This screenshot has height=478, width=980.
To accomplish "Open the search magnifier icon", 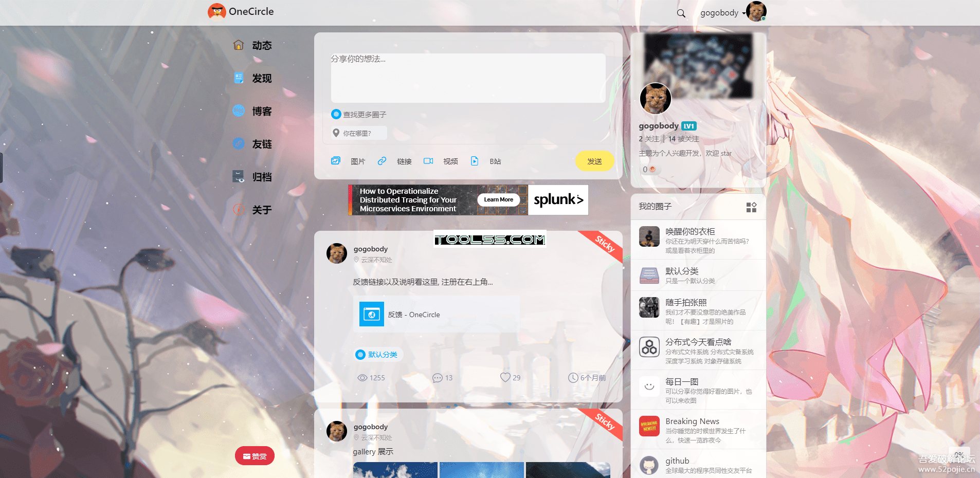I will tap(681, 13).
